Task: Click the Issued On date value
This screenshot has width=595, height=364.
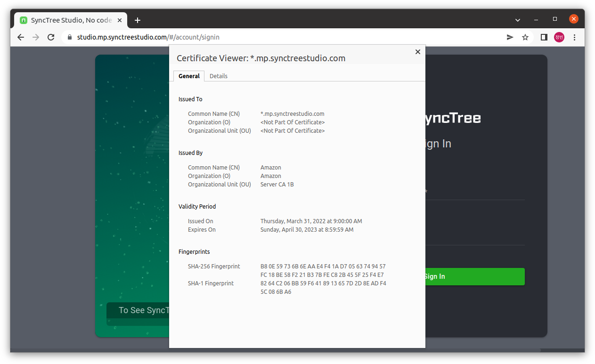Action: (x=311, y=221)
